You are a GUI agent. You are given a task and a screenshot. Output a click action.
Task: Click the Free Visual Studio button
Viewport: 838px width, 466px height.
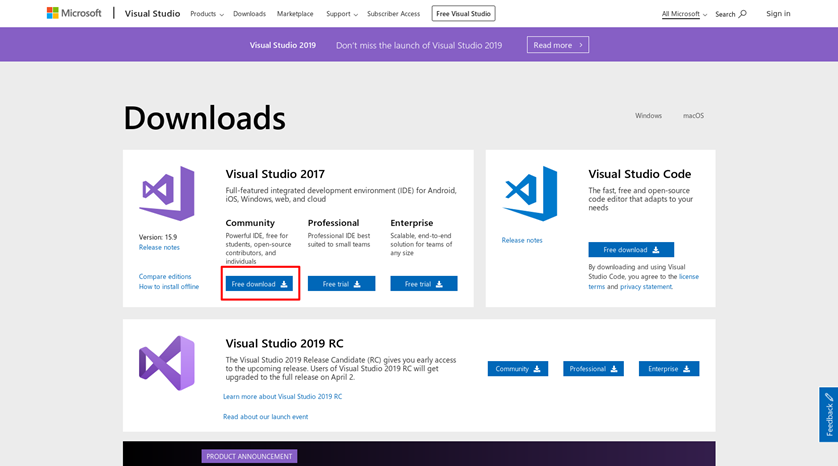point(463,13)
